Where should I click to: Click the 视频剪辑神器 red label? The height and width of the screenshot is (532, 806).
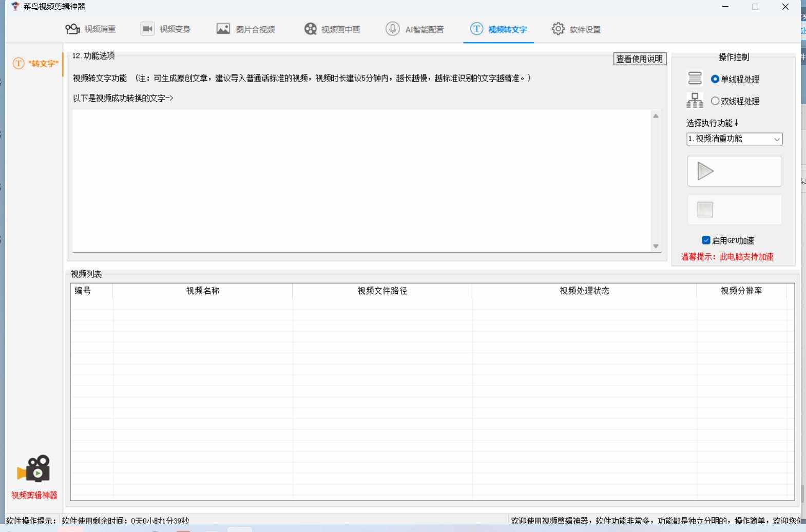pos(34,496)
